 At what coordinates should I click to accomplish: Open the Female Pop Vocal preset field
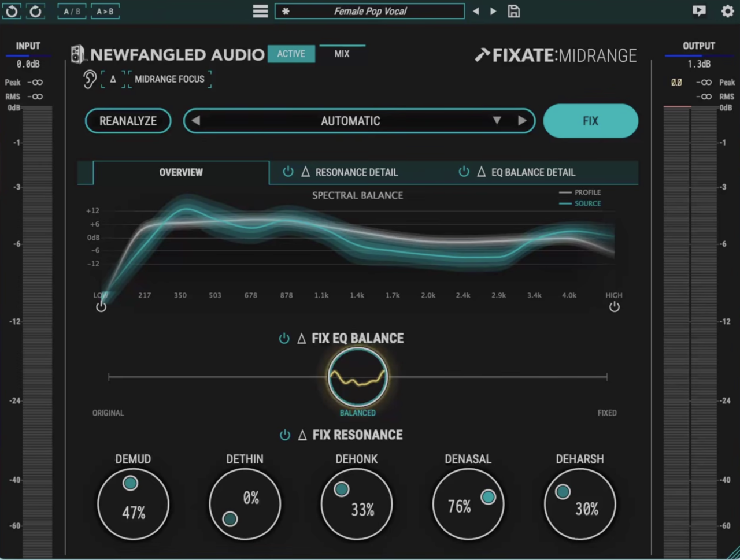point(369,11)
